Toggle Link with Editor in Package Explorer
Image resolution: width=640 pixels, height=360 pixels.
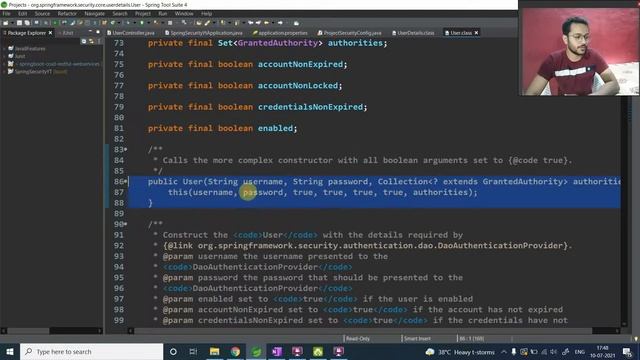click(91, 41)
